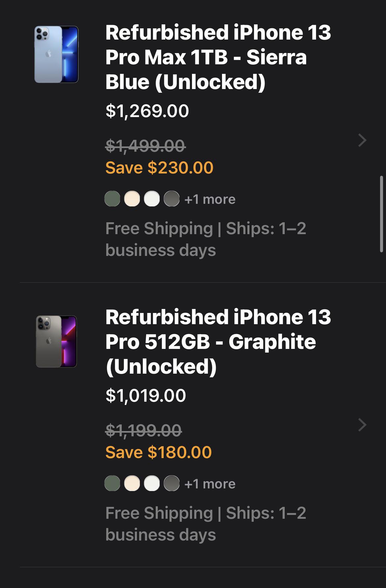Click the Save $180.00 label
The image size is (386, 588).
coord(158,452)
